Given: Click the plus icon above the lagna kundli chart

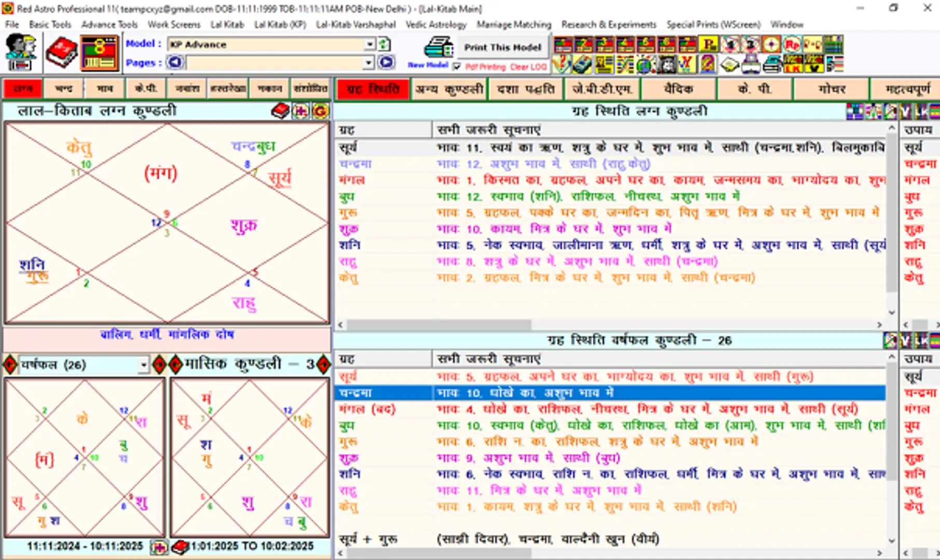Looking at the screenshot, I should coord(301,110).
